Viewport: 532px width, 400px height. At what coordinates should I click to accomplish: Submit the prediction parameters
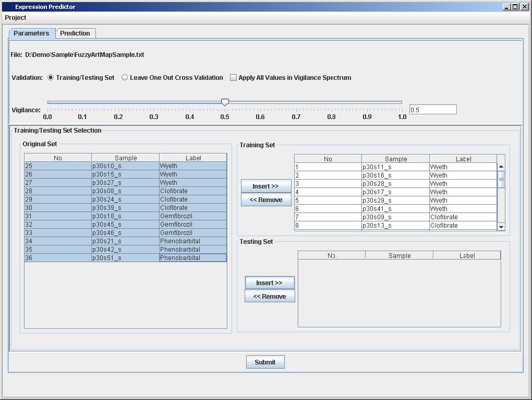[x=265, y=362]
